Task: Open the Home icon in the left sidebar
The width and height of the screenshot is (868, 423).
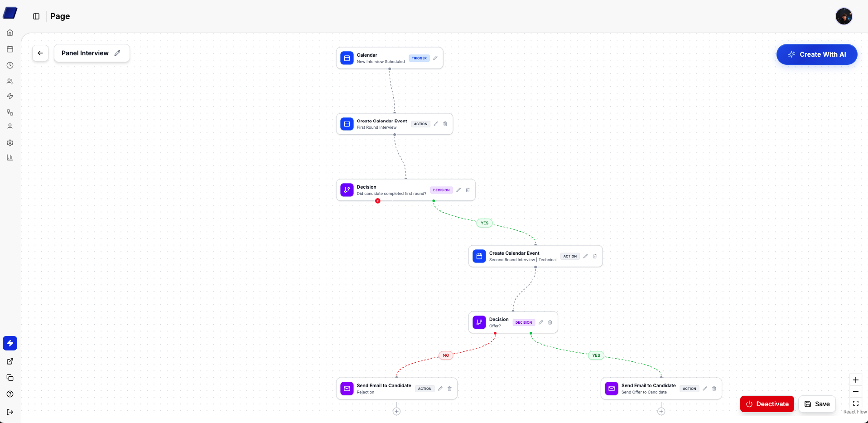Action: (x=10, y=32)
